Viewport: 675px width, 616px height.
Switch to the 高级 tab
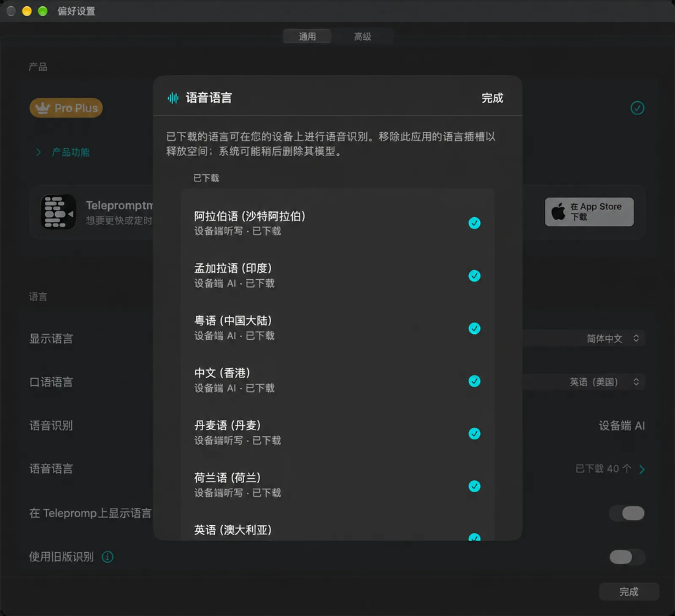point(363,37)
